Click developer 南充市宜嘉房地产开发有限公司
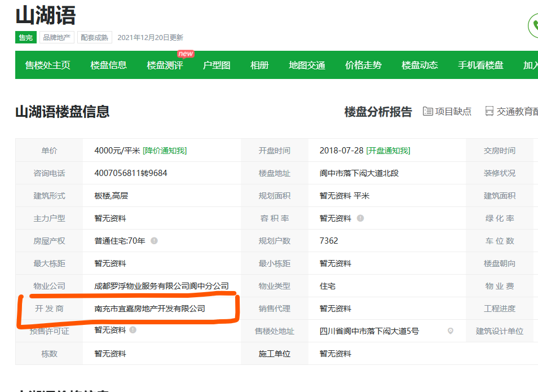538x392 pixels. 149,309
